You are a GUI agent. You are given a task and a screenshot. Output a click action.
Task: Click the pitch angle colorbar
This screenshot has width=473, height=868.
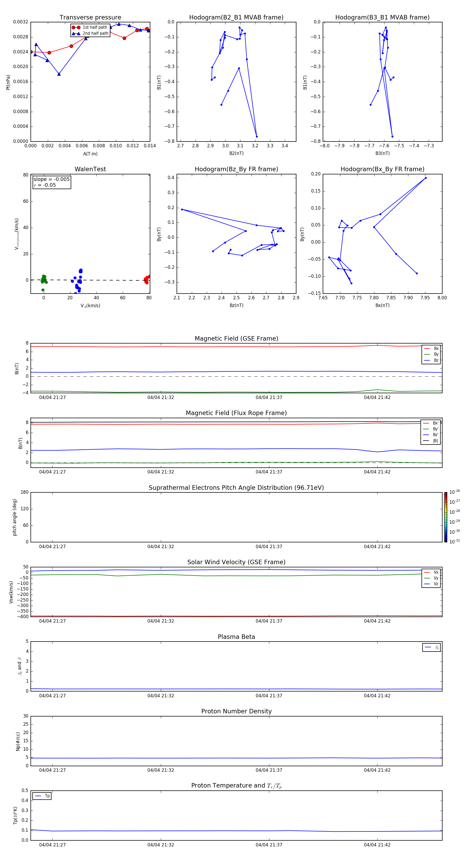pos(446,517)
